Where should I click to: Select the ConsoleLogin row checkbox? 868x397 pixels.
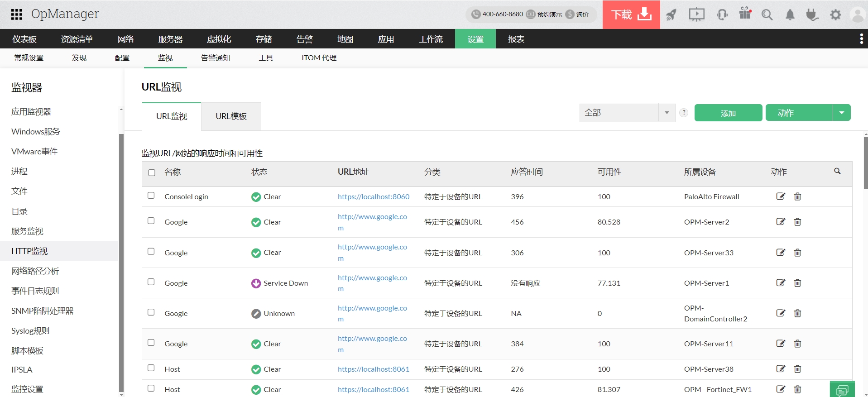151,196
